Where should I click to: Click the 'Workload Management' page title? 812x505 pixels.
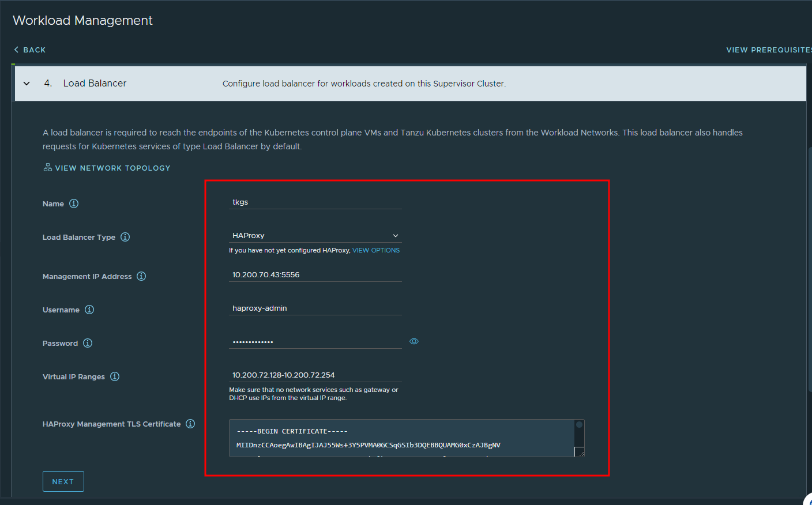[x=82, y=21]
